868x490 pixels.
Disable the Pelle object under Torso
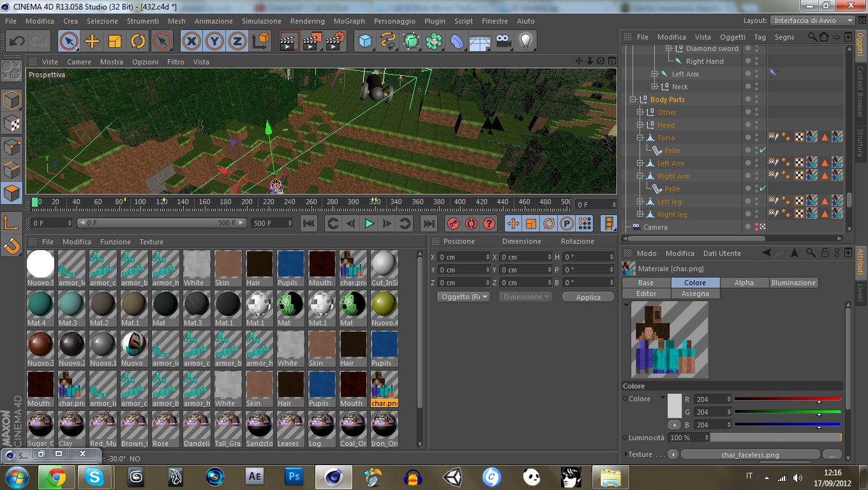762,151
